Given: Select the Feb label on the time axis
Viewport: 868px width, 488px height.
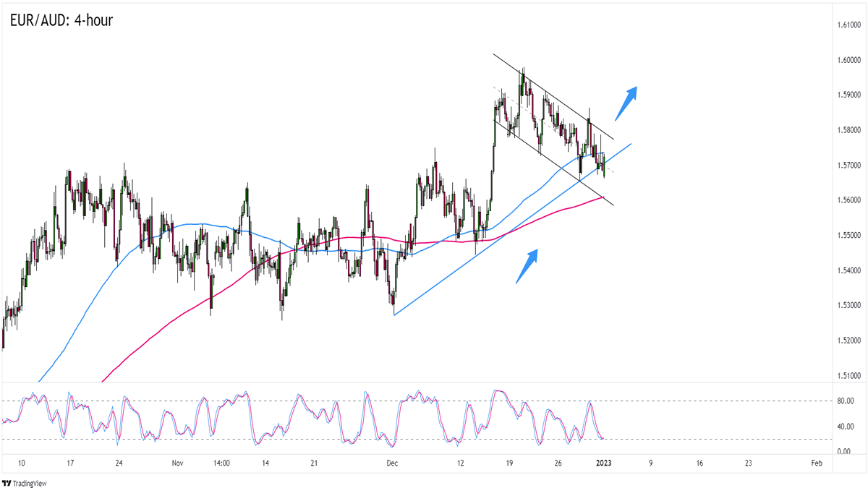Looking at the screenshot, I should pyautogui.click(x=815, y=463).
